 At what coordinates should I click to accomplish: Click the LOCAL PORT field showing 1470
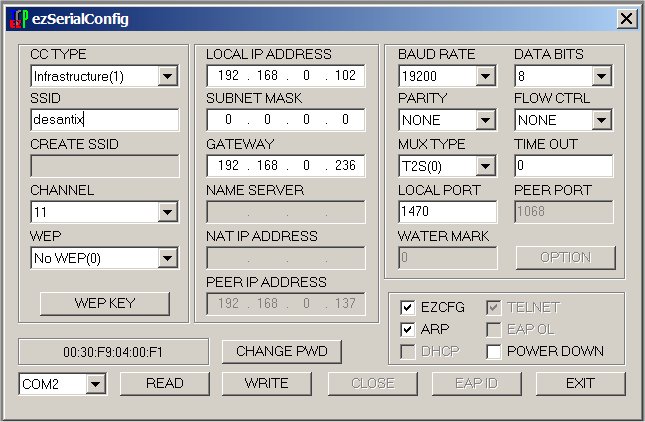[x=448, y=212]
